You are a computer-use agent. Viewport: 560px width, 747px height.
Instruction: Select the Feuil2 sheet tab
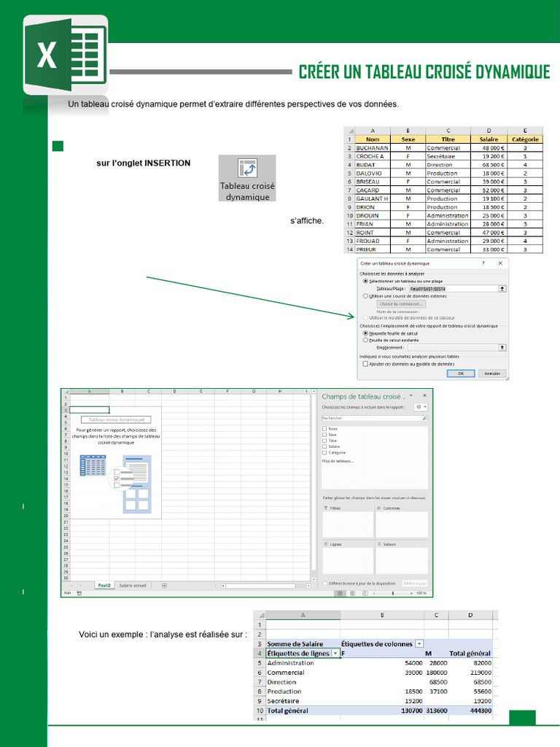click(x=104, y=585)
